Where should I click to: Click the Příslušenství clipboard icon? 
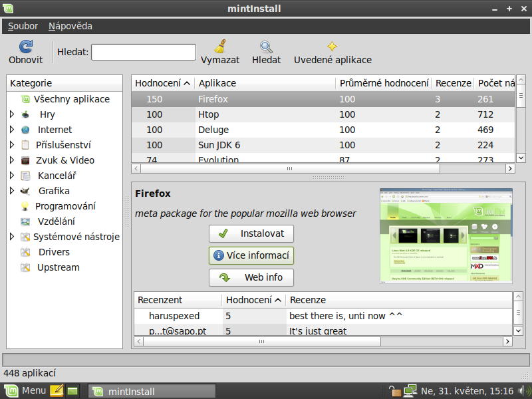25,145
